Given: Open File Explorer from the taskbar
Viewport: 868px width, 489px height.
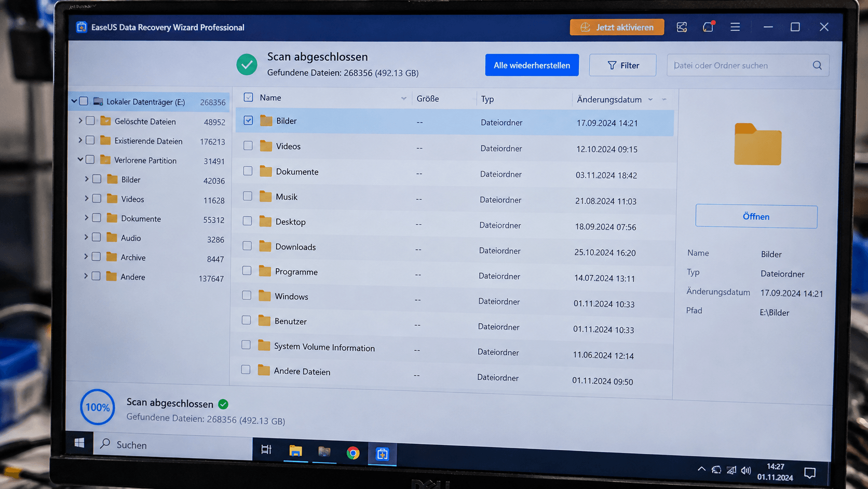Looking at the screenshot, I should 295,451.
